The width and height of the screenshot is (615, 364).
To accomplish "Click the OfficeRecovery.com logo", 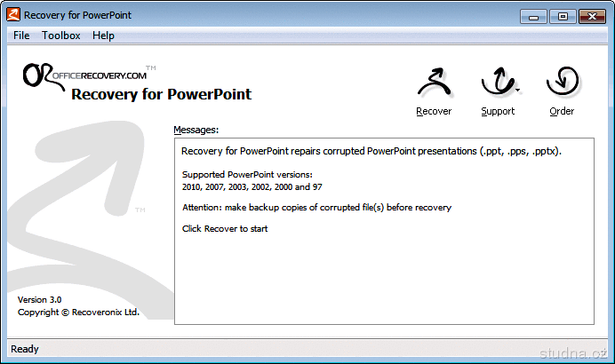I will coord(84,75).
